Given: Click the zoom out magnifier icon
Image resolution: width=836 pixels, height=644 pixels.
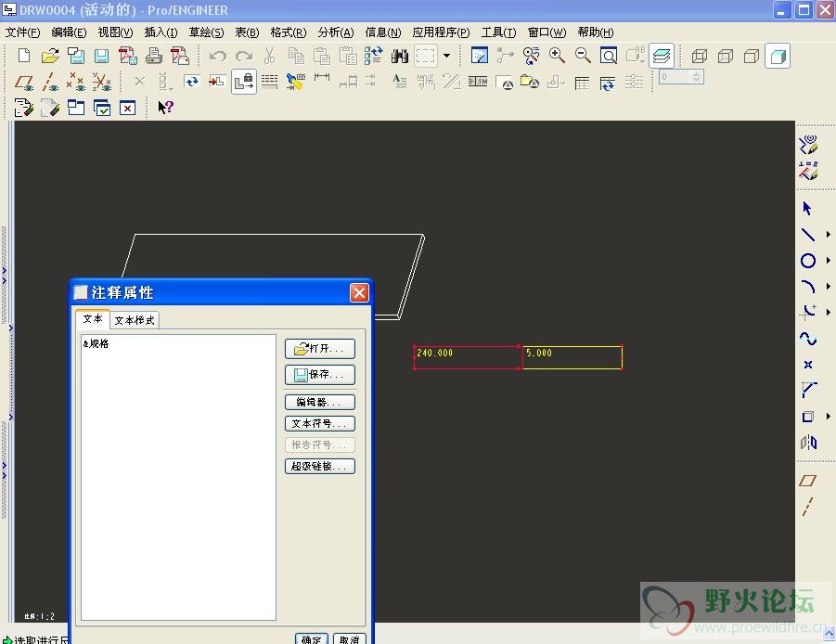Looking at the screenshot, I should point(583,56).
